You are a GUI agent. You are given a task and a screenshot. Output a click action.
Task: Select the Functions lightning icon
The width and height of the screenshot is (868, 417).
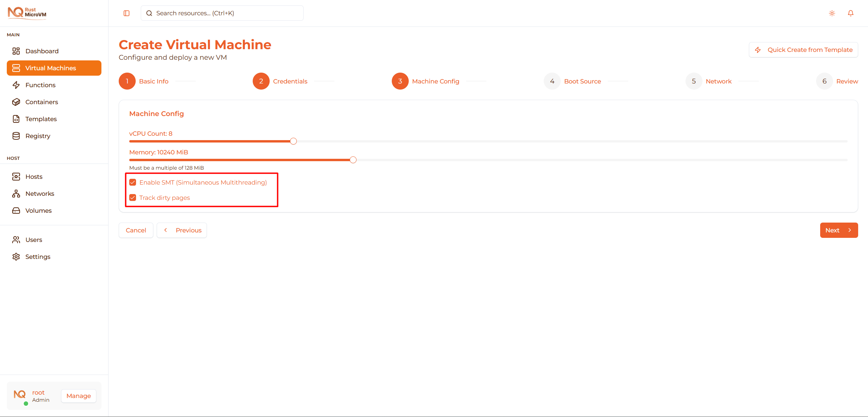(x=16, y=85)
